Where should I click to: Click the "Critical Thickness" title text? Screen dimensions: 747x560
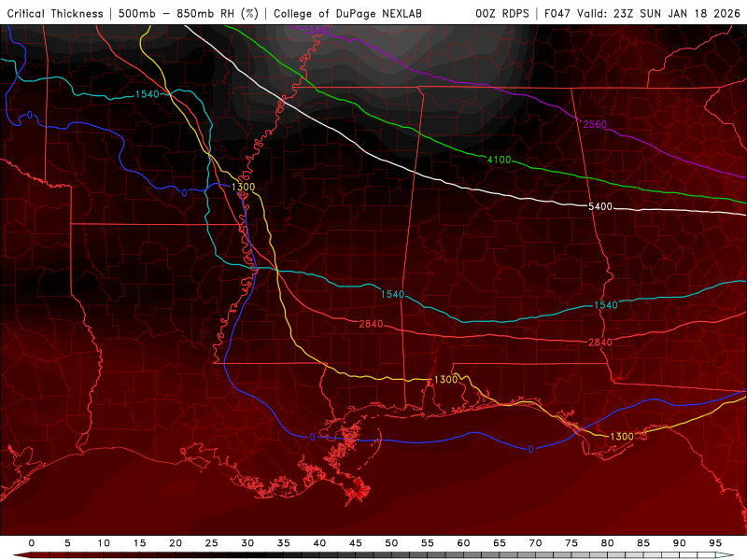(55, 13)
